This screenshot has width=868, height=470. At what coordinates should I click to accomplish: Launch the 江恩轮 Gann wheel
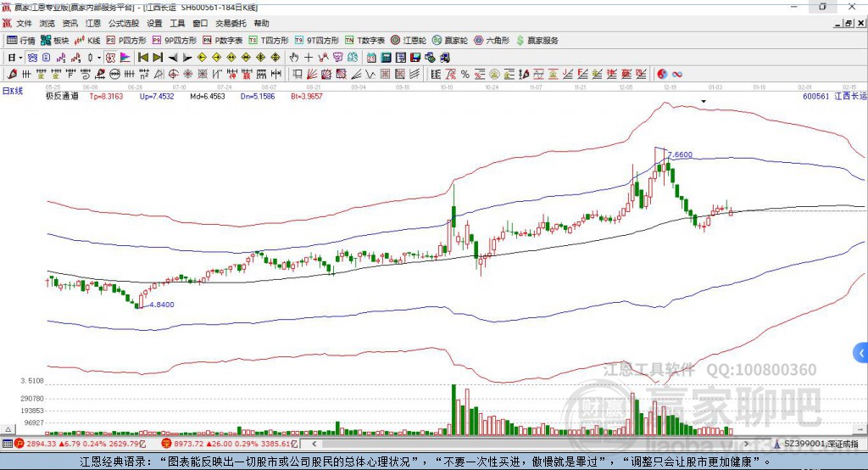tap(409, 41)
